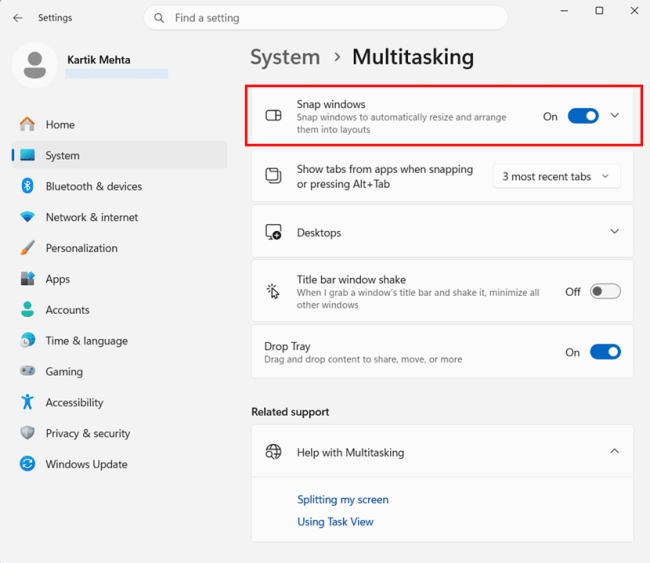Viewport: 650px width, 563px height.
Task: Click the Home house icon
Action: [27, 124]
